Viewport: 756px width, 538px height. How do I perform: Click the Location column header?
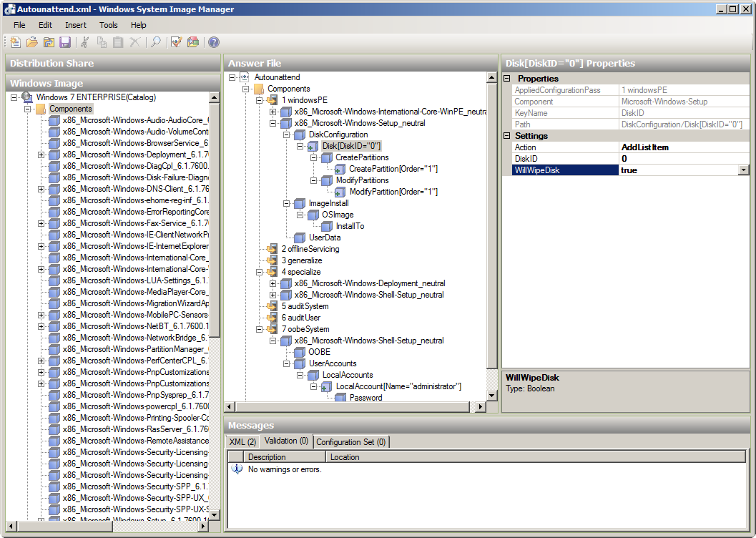point(536,457)
